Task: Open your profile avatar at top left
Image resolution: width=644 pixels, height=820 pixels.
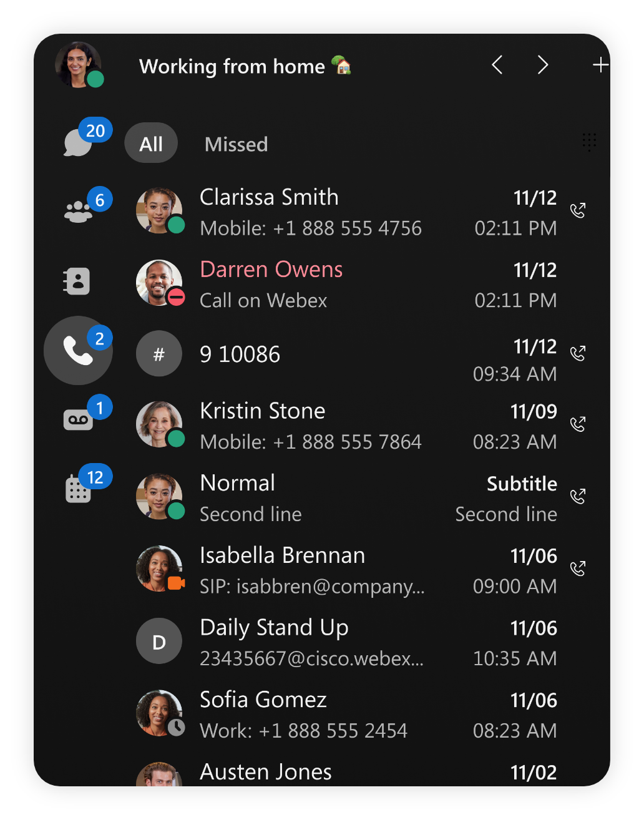Action: click(79, 65)
